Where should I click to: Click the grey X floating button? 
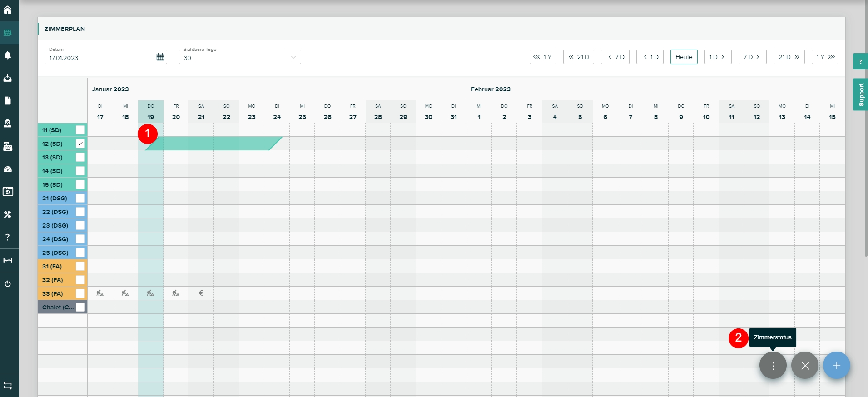click(x=805, y=366)
